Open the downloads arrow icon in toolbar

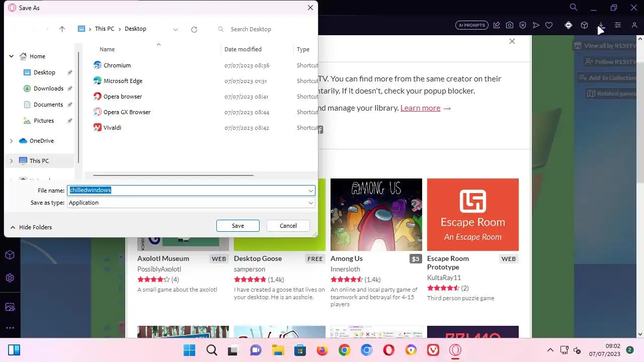(x=601, y=25)
